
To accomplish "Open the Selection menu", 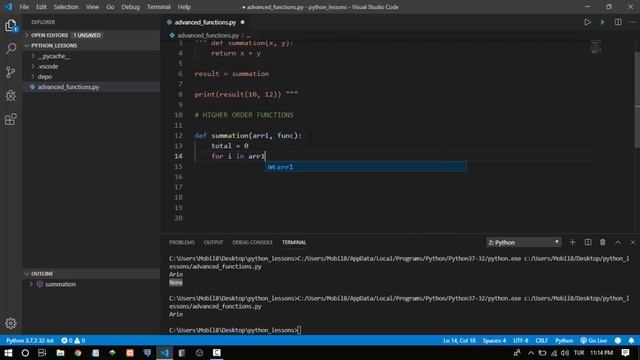I will click(x=66, y=7).
